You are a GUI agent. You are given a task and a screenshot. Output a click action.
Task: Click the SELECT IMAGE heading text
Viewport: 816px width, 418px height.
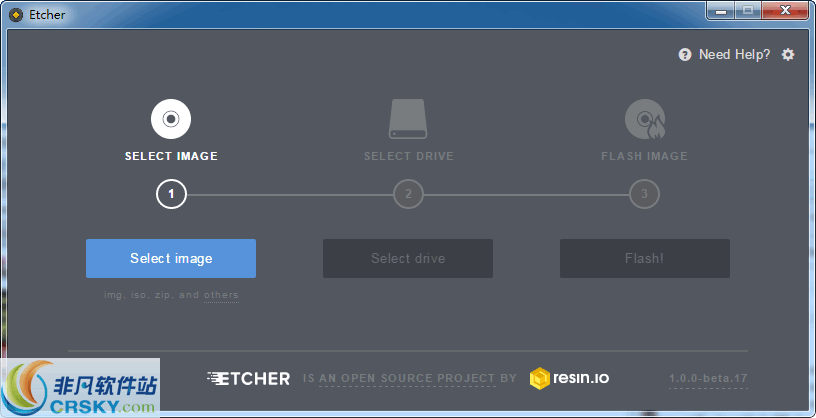point(171,156)
